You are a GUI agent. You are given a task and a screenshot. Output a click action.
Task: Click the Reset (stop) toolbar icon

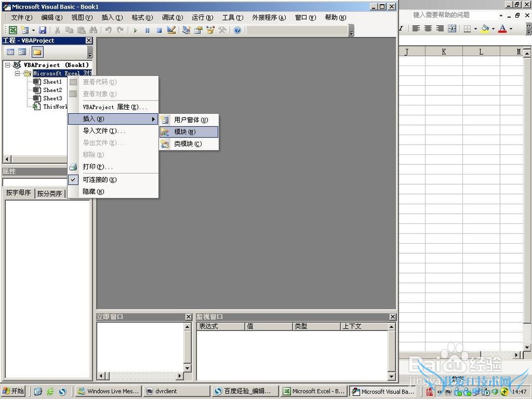pos(159,30)
